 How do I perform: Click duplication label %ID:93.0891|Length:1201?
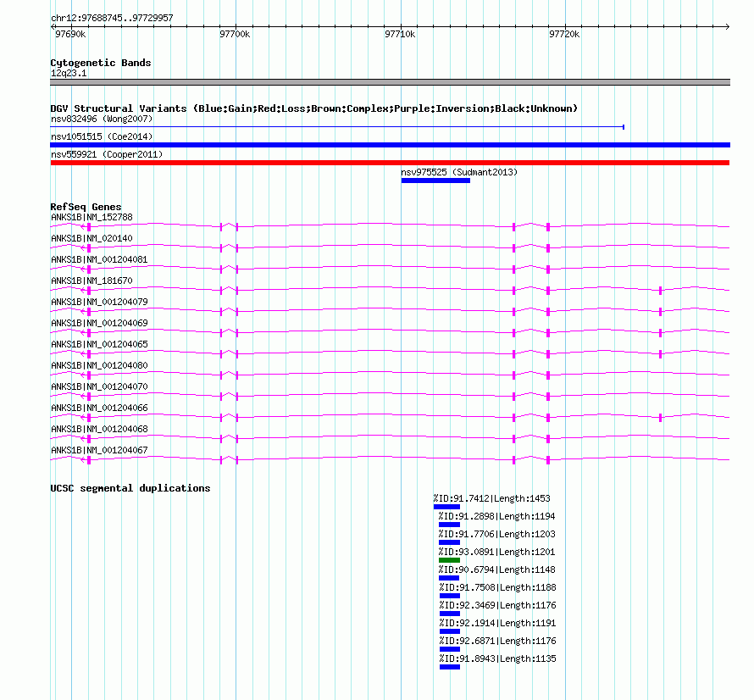[x=496, y=553]
